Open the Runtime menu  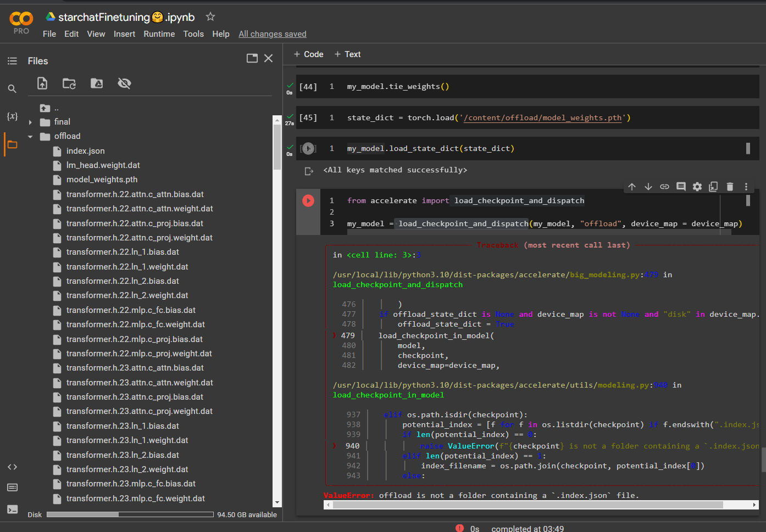coord(159,34)
